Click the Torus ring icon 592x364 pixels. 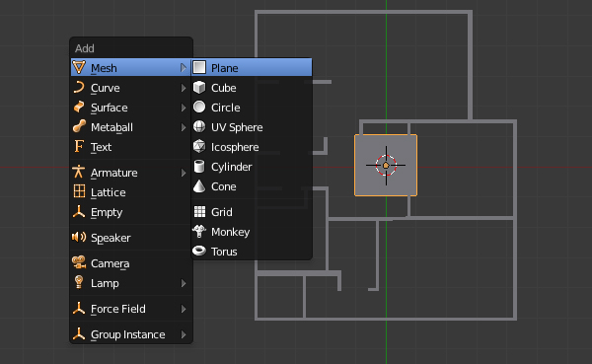[199, 251]
